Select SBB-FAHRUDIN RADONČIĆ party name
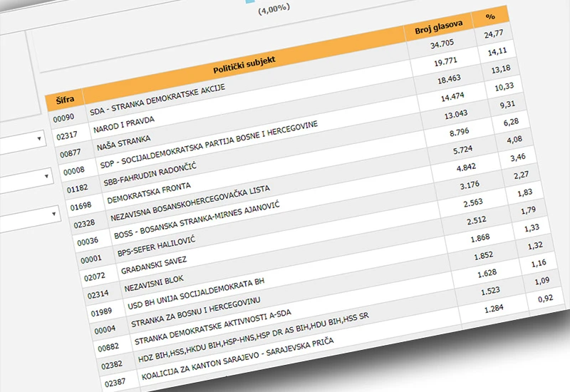This screenshot has width=570, height=392. tap(150, 175)
